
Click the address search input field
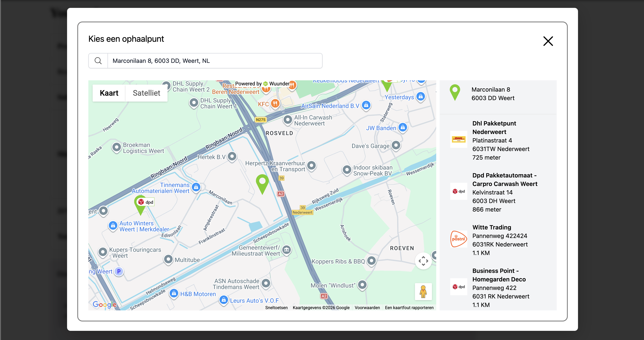pos(215,61)
